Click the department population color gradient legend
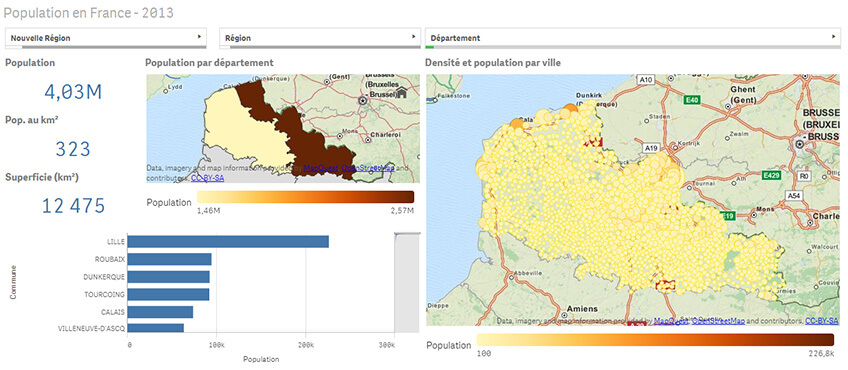 coord(306,196)
